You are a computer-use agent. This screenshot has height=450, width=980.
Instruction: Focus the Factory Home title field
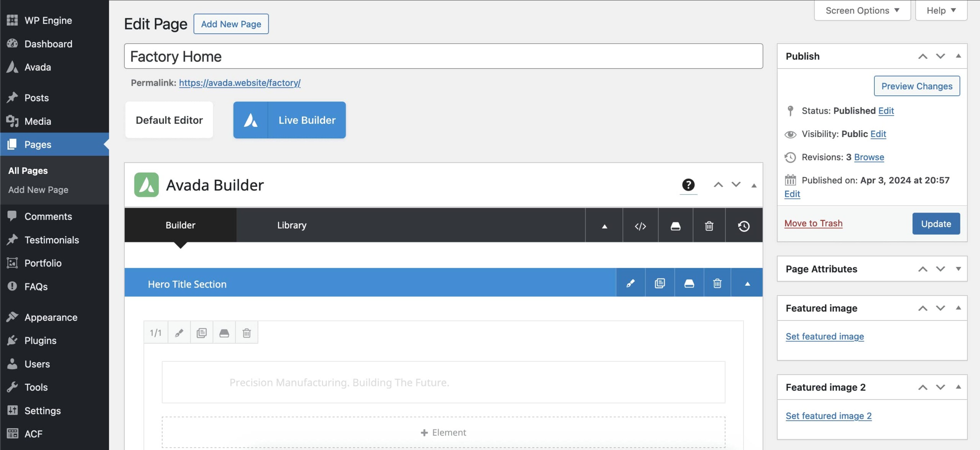coord(443,56)
